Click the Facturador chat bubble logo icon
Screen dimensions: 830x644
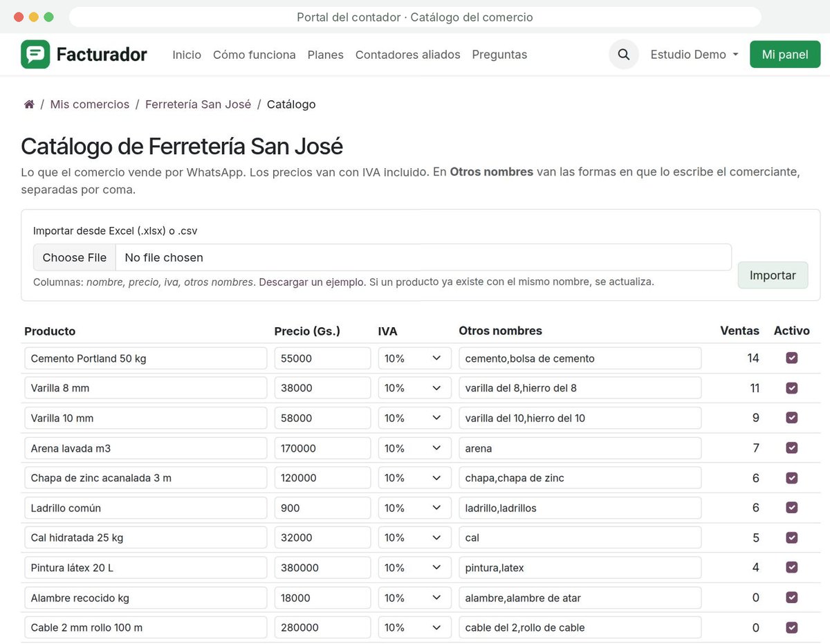(35, 54)
